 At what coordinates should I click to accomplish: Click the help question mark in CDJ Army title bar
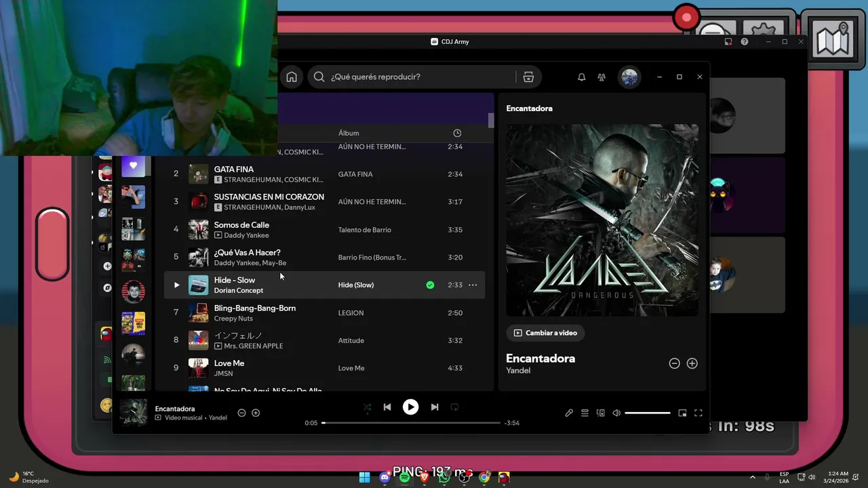pos(745,41)
